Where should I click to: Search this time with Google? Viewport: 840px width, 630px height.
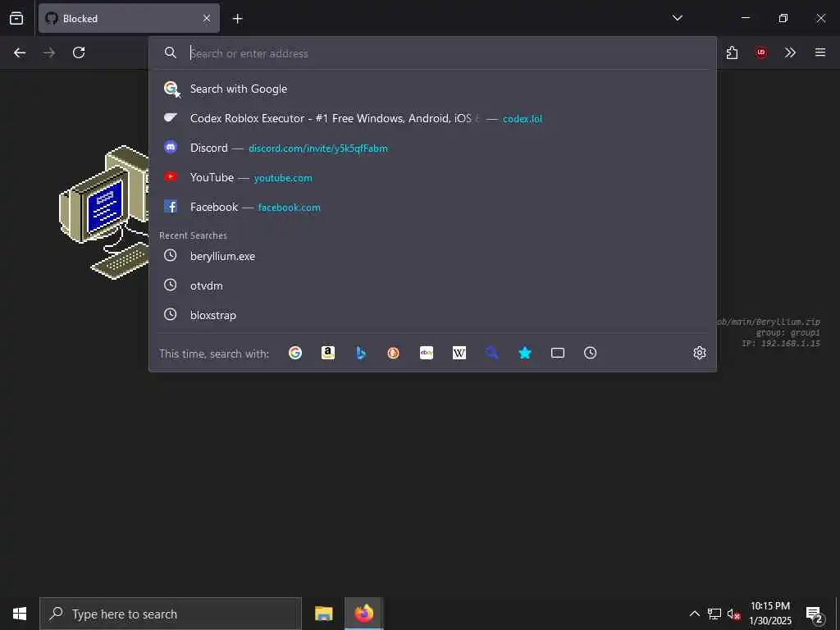pos(295,353)
